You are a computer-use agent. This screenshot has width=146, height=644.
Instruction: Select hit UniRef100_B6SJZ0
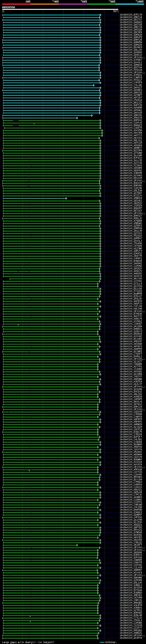click(131, 103)
